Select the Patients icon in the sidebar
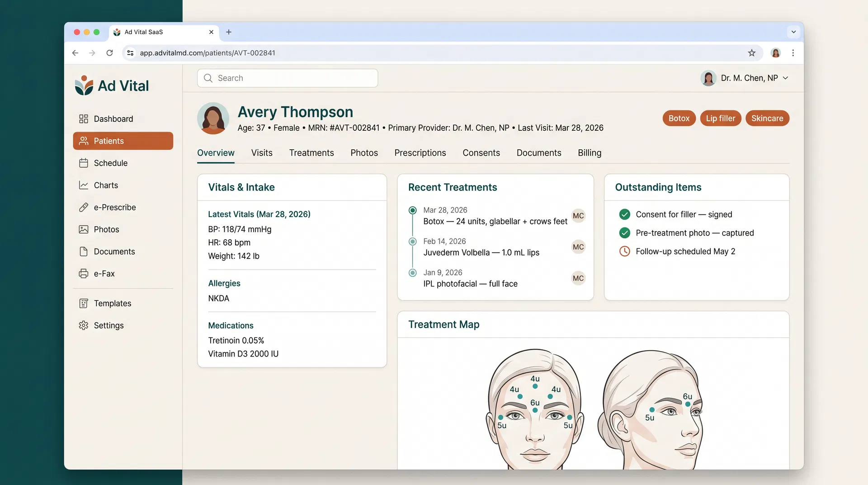 [x=84, y=141]
